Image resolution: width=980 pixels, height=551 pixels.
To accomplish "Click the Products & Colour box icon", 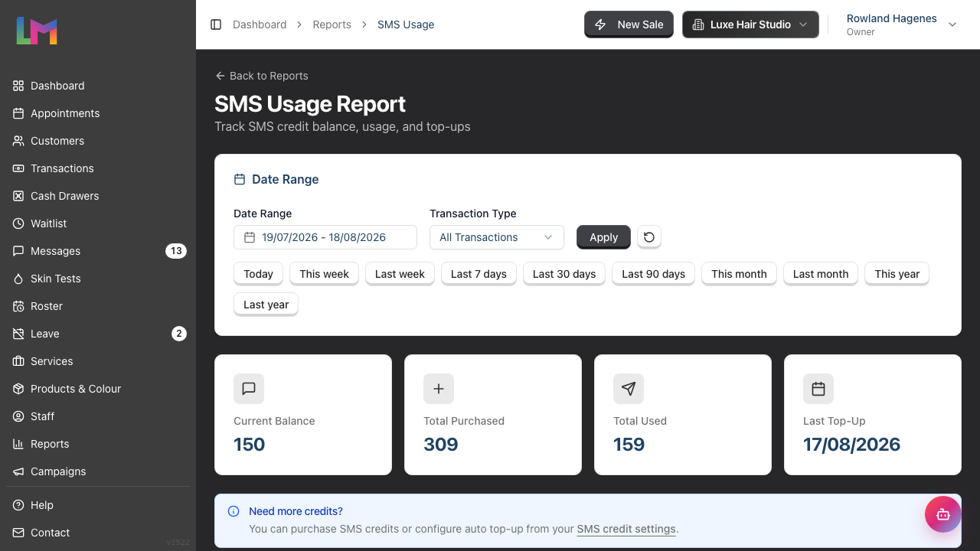I will [18, 389].
